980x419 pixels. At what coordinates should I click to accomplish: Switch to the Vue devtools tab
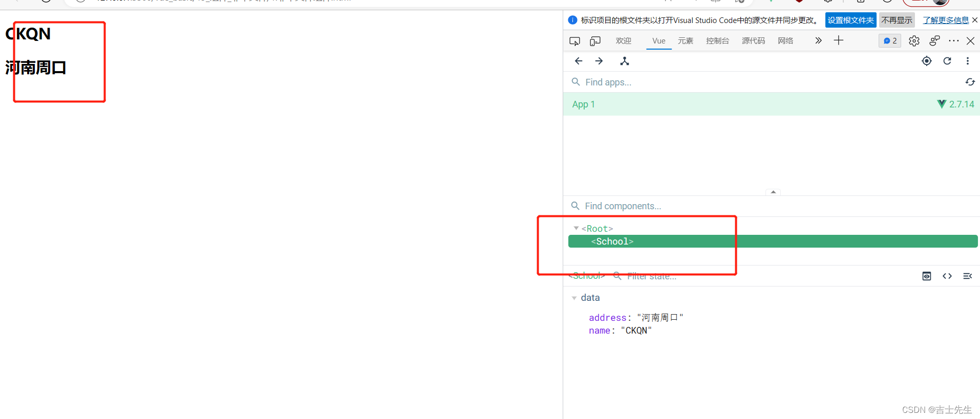pos(659,41)
